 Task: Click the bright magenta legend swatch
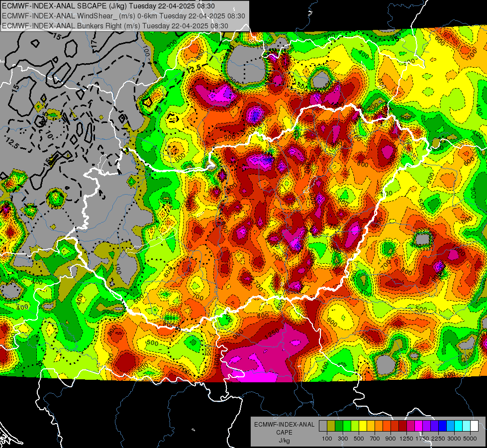pos(419,426)
